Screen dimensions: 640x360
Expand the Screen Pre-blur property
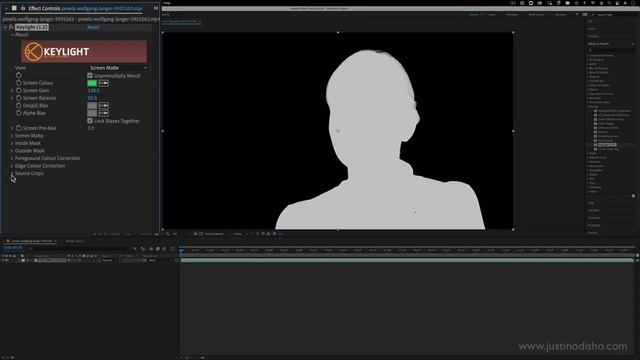tap(12, 128)
